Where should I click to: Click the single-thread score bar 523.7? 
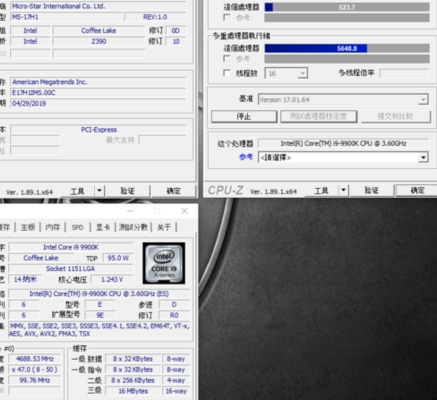point(347,7)
